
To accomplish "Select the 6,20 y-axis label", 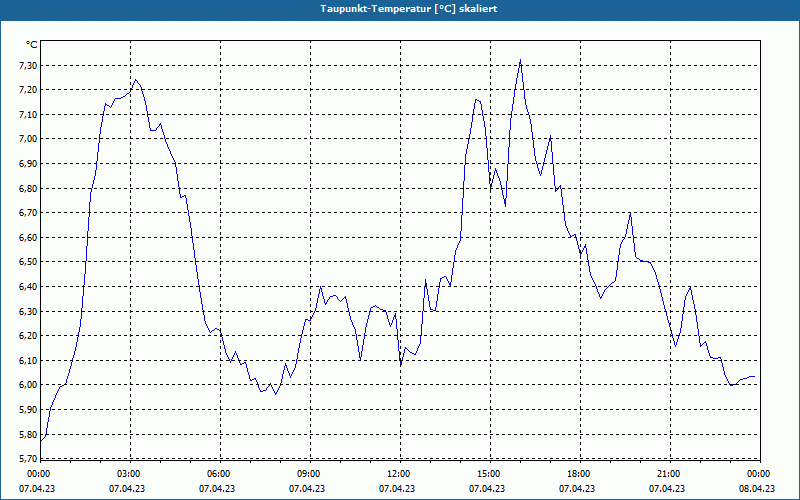I will coord(28,336).
